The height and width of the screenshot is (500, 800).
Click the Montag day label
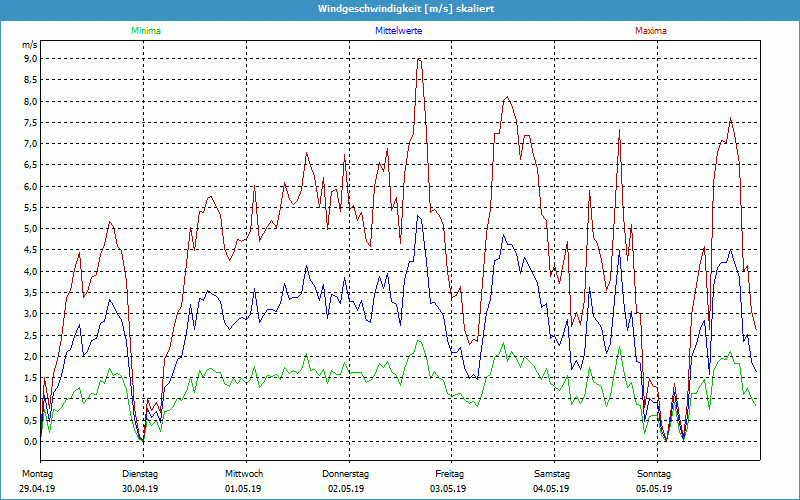click(37, 474)
